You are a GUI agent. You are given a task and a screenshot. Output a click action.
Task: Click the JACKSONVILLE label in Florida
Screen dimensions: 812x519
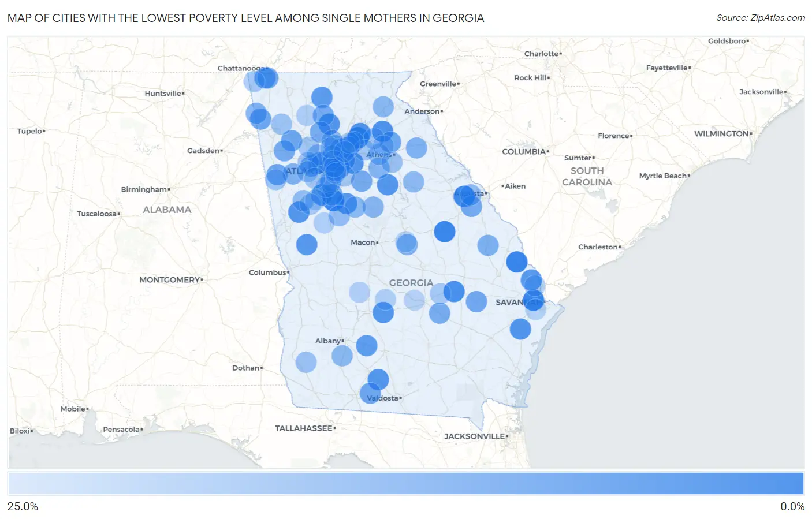476,436
